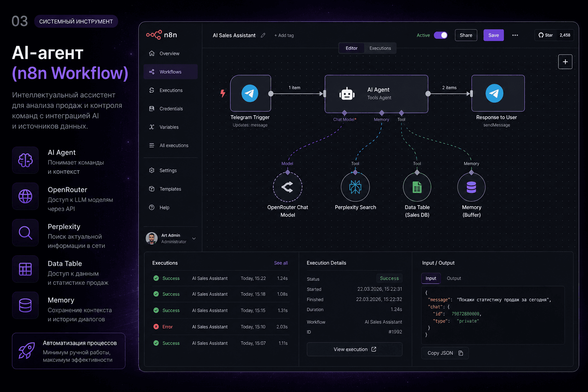The width and height of the screenshot is (588, 392).
Task: Click the AI Agent Memory connector
Action: 382,113
